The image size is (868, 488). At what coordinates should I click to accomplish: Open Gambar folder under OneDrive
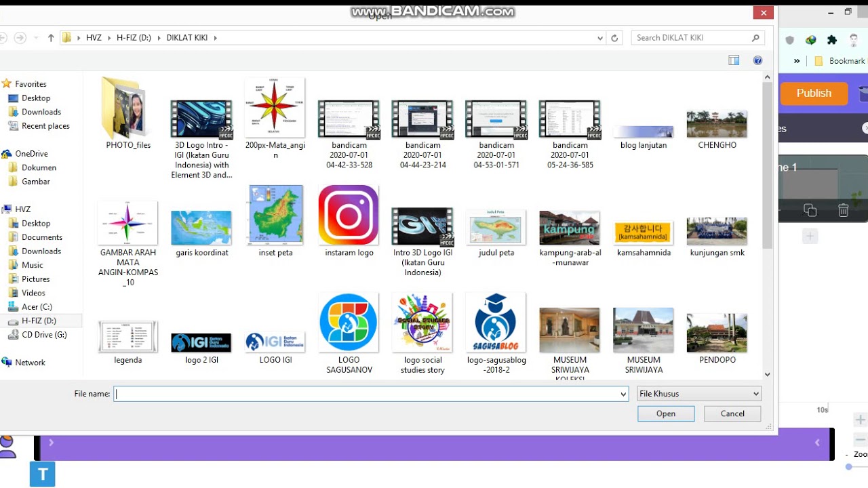tap(35, 182)
